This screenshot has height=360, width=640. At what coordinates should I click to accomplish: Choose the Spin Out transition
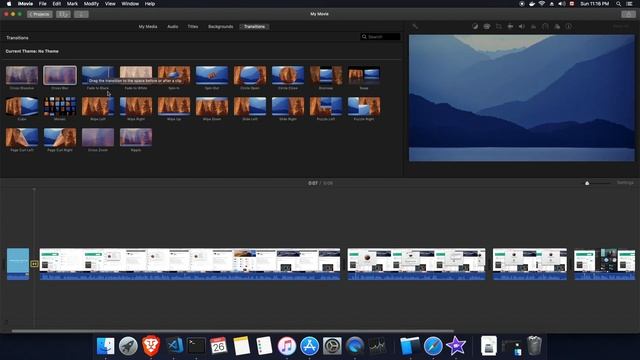[x=212, y=76]
